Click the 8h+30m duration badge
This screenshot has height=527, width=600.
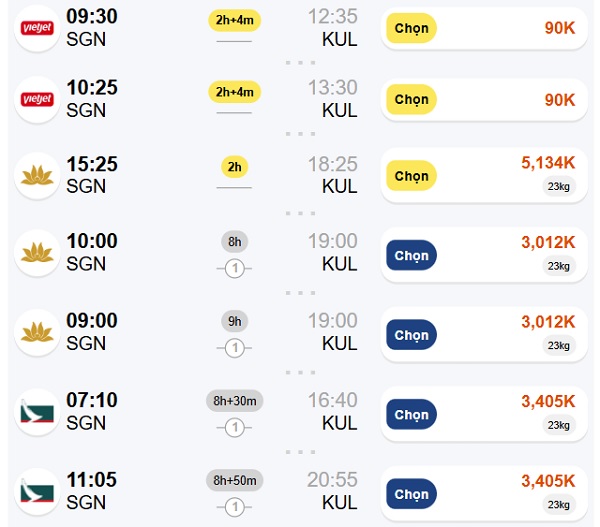tap(235, 401)
